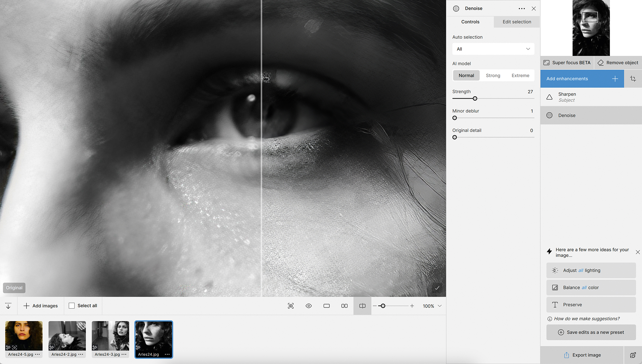
Task: Switch to side-by-side view icon
Action: tap(344, 306)
